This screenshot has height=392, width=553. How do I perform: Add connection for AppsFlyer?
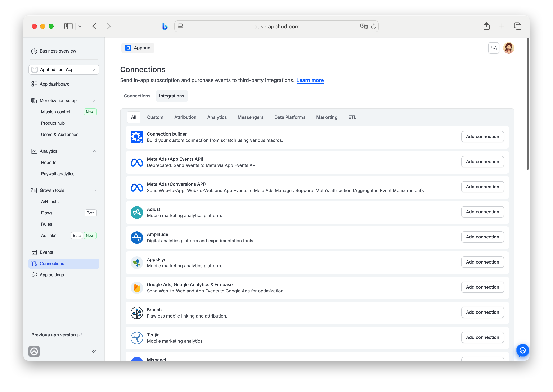[x=482, y=262]
